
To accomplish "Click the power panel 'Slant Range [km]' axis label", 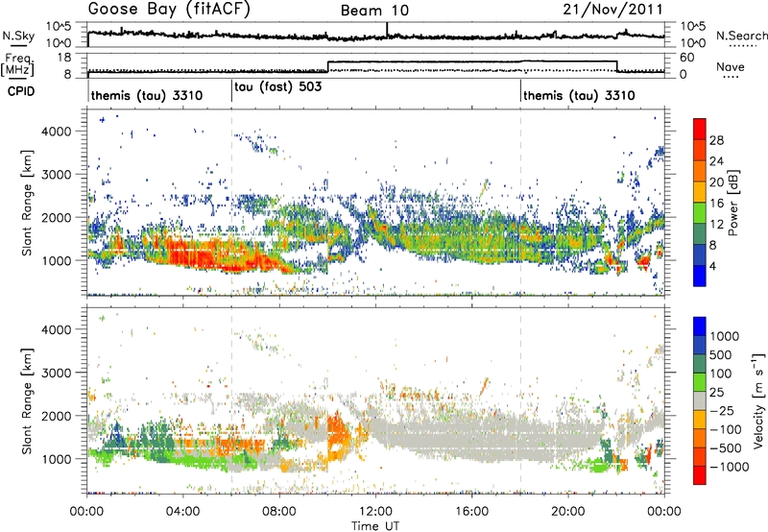I will pyautogui.click(x=27, y=203).
